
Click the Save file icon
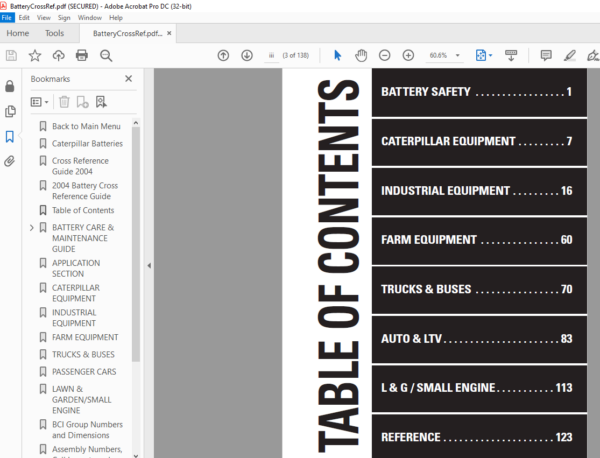11,55
